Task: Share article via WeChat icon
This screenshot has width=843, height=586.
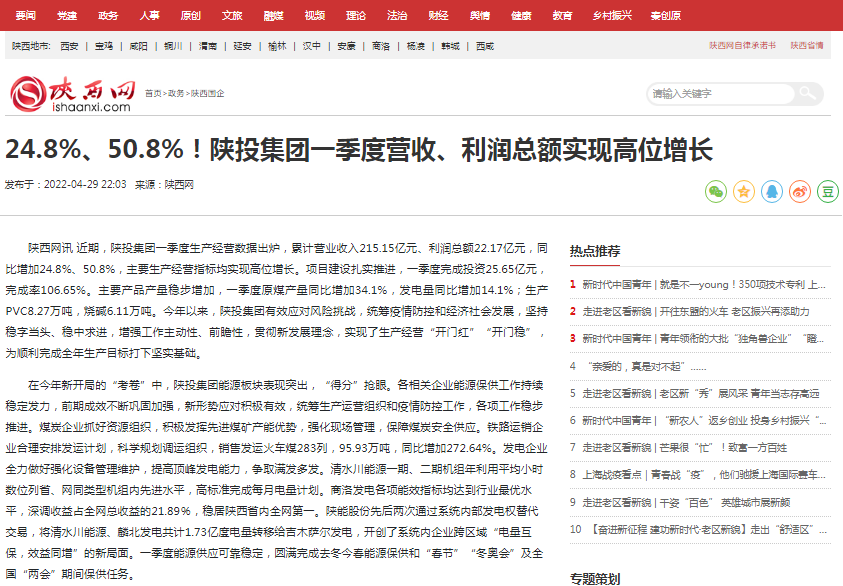Action: [x=715, y=191]
